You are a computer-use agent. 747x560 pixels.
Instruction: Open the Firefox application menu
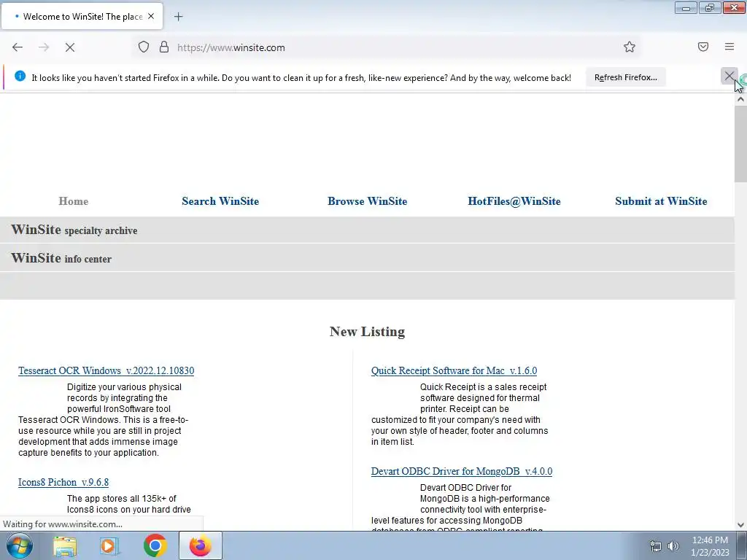(729, 47)
